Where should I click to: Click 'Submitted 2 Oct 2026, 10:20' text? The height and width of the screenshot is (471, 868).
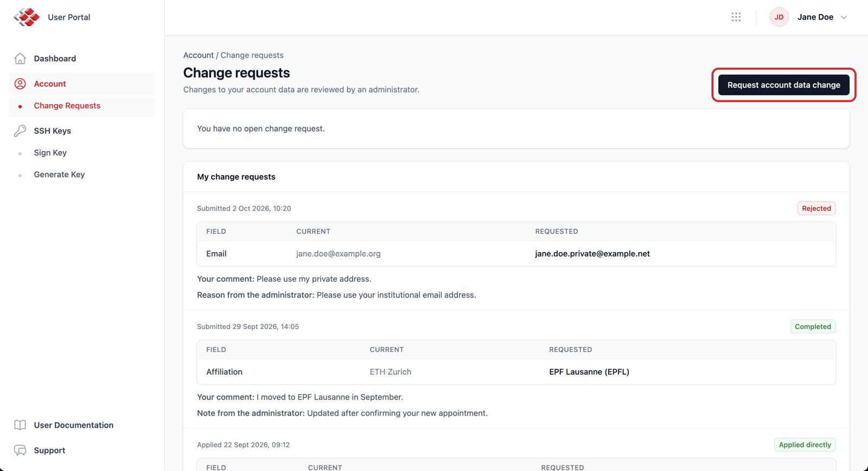point(244,209)
